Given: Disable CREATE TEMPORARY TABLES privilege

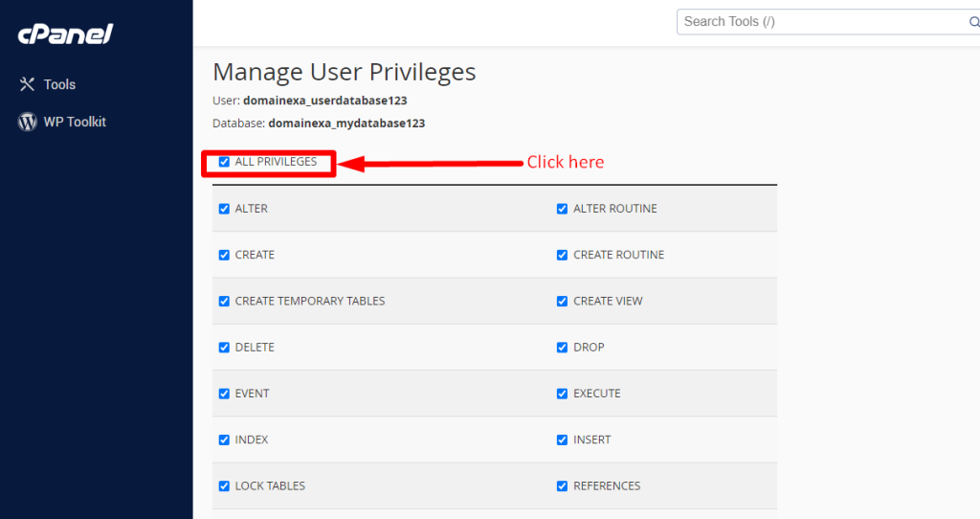Looking at the screenshot, I should (224, 301).
